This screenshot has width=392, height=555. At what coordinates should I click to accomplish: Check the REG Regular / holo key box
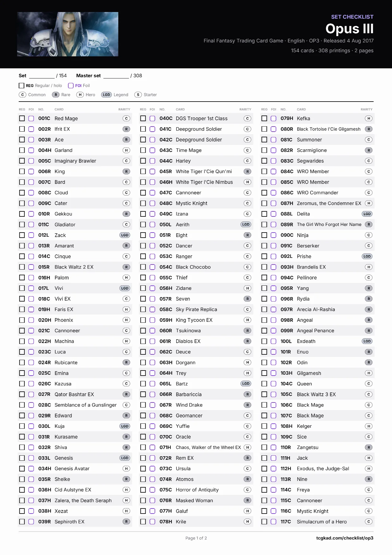[21, 85]
